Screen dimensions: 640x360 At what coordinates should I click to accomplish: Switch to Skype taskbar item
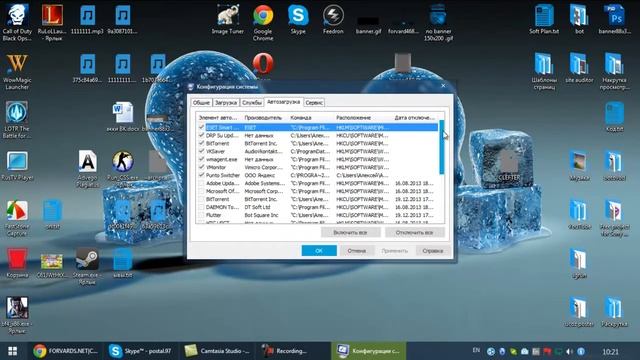(x=140, y=351)
